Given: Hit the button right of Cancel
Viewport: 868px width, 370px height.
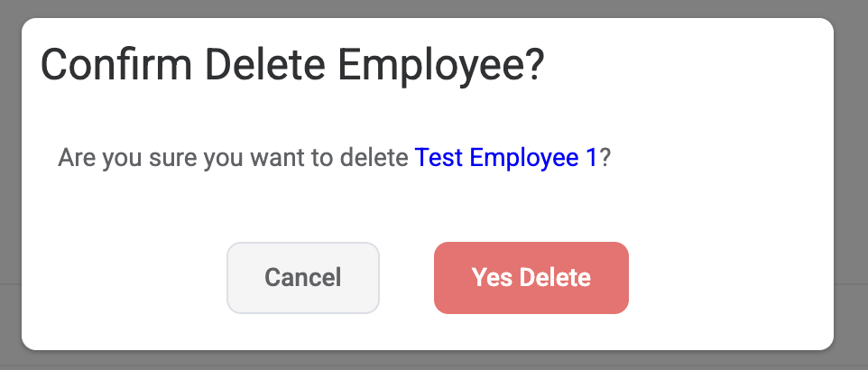Looking at the screenshot, I should click(531, 278).
